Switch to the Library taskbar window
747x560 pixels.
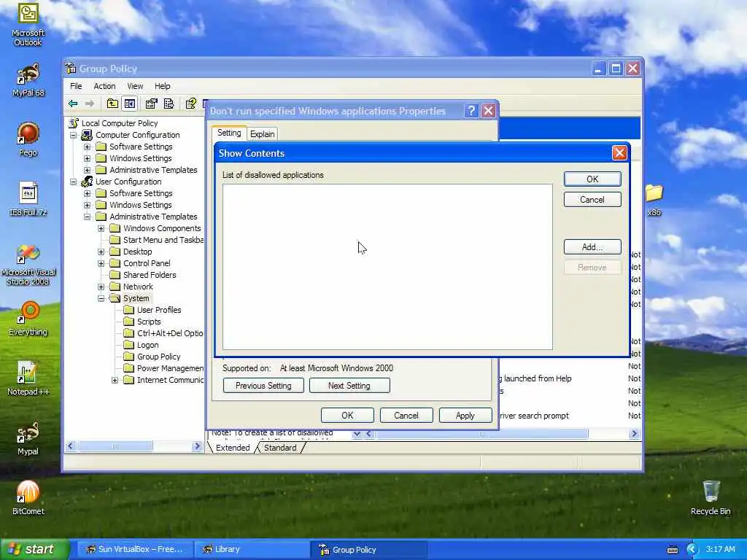[x=252, y=549]
